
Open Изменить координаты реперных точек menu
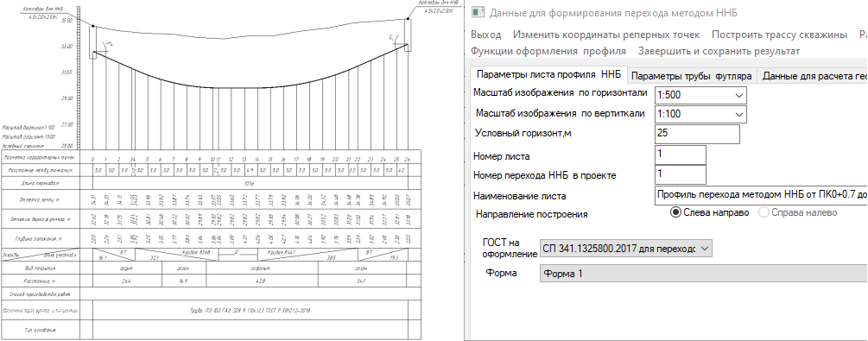coord(606,35)
